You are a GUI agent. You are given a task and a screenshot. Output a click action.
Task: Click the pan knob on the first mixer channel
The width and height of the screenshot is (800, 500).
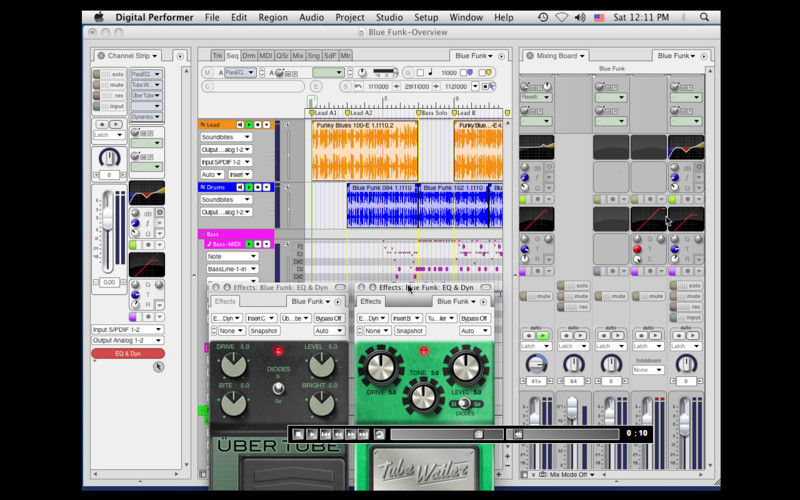pos(536,364)
